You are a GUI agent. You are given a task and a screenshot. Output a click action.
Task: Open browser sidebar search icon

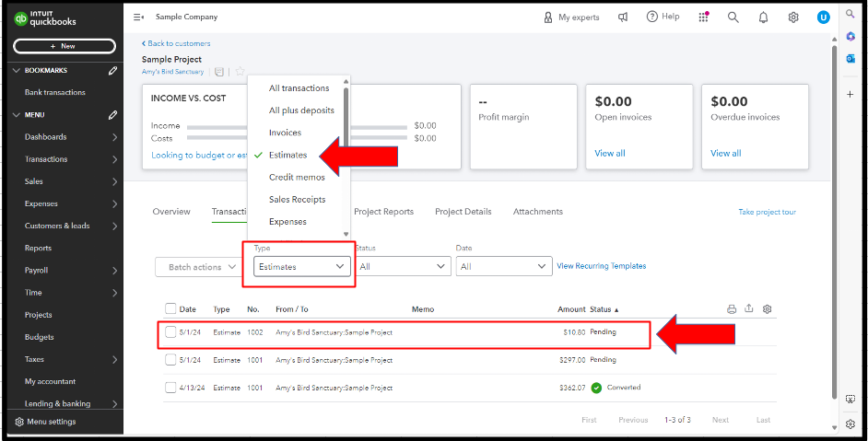pyautogui.click(x=850, y=14)
